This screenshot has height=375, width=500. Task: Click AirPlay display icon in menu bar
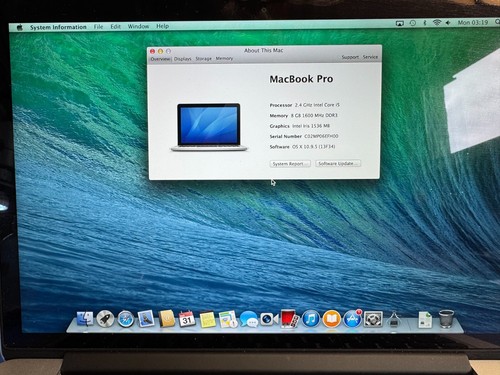pos(399,23)
